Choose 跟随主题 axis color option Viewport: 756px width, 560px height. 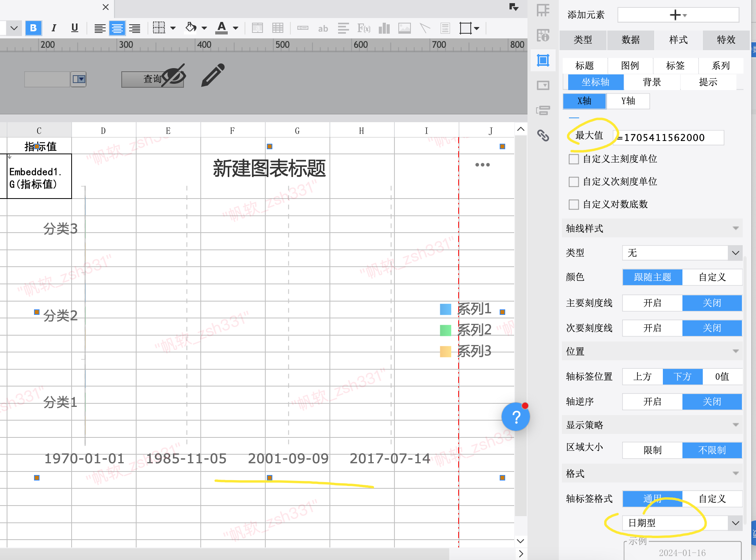(x=652, y=277)
